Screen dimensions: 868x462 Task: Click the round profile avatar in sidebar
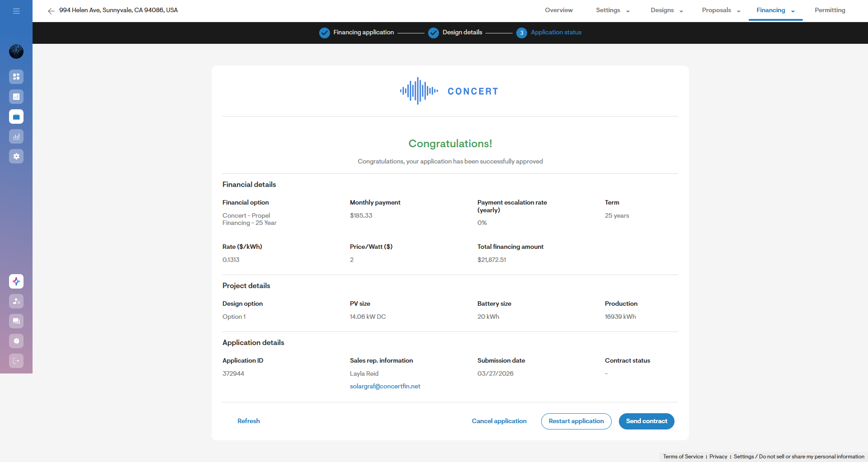coord(16,51)
